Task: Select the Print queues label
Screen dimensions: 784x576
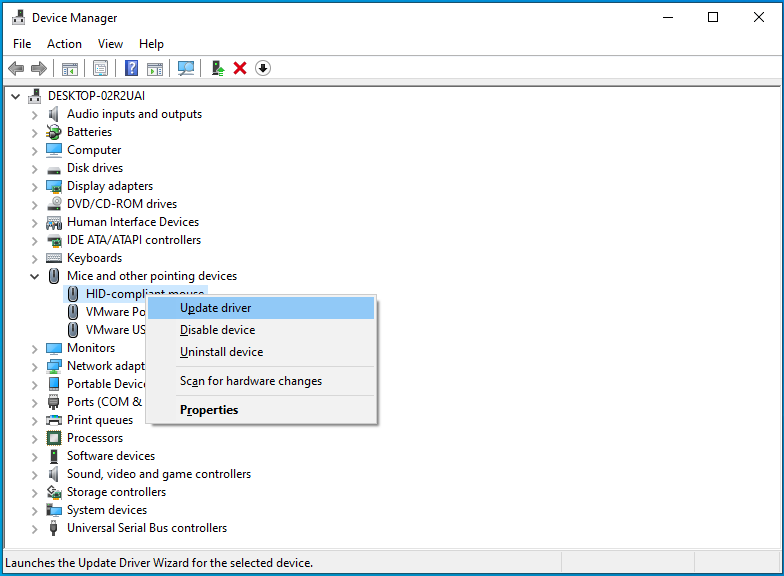Action: (100, 420)
